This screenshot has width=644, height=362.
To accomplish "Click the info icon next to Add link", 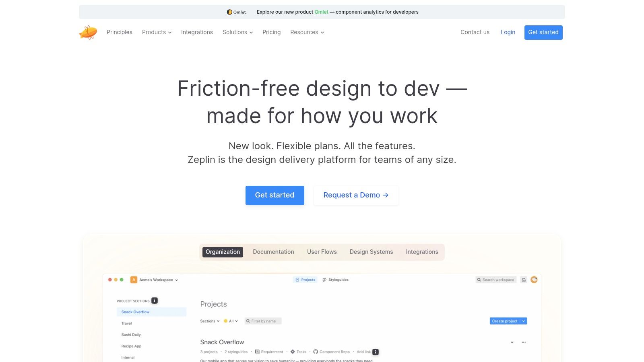I will 376,352.
